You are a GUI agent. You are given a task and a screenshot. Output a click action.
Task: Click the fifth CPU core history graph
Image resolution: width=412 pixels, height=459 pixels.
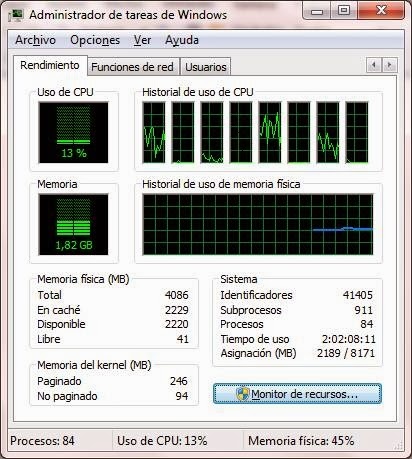coord(270,133)
